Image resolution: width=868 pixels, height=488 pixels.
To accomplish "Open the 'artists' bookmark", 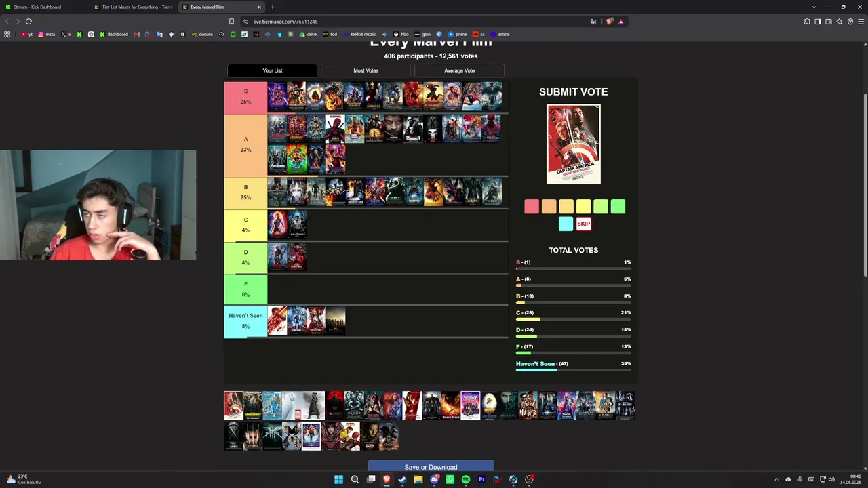I will [500, 34].
